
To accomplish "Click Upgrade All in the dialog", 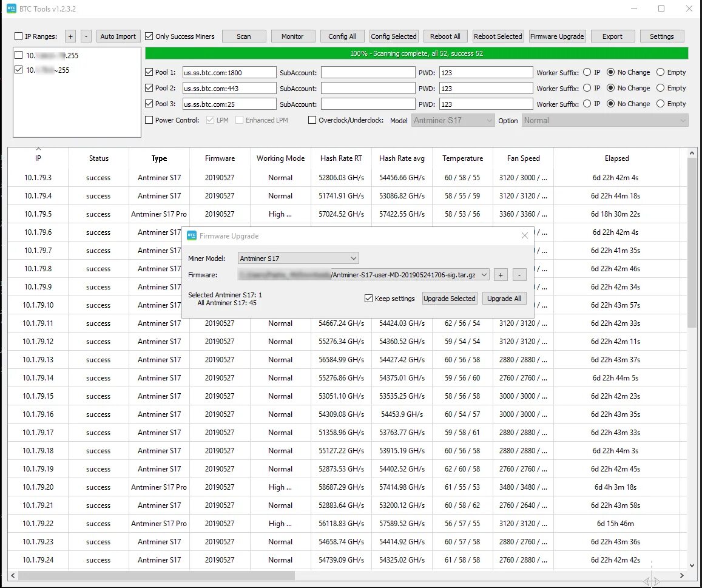I will click(x=504, y=299).
